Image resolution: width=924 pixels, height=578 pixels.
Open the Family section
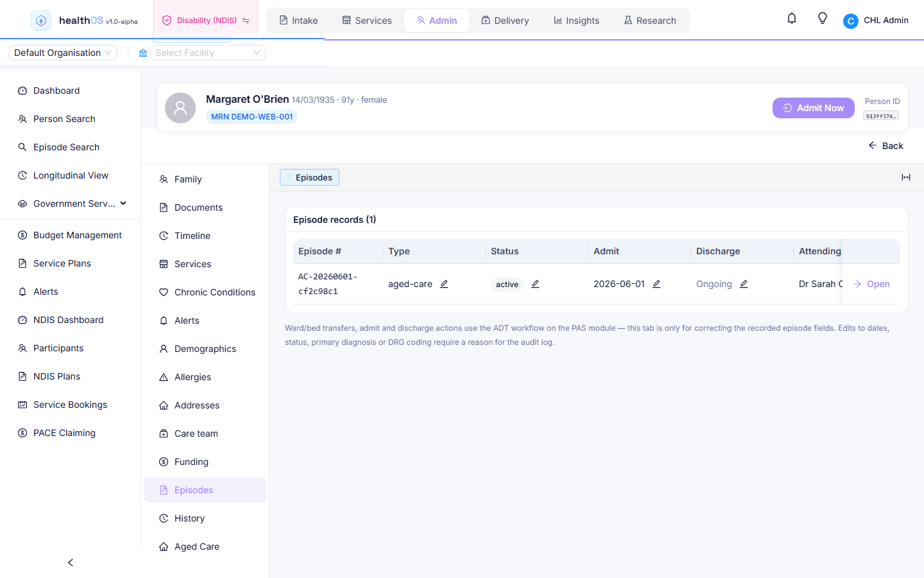tap(205, 179)
